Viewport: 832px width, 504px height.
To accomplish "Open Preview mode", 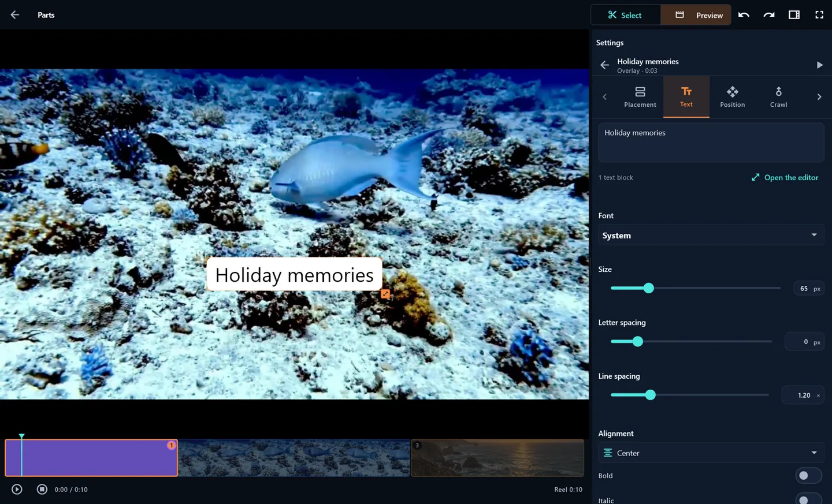I will (x=696, y=15).
